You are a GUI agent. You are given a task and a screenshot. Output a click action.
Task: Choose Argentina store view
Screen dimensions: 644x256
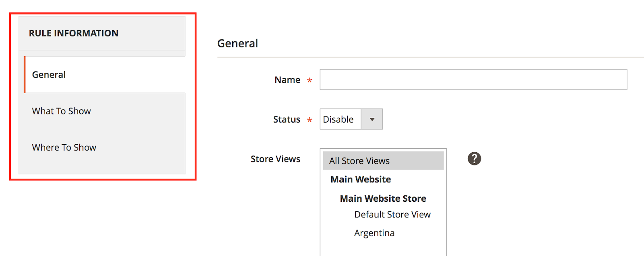(374, 233)
